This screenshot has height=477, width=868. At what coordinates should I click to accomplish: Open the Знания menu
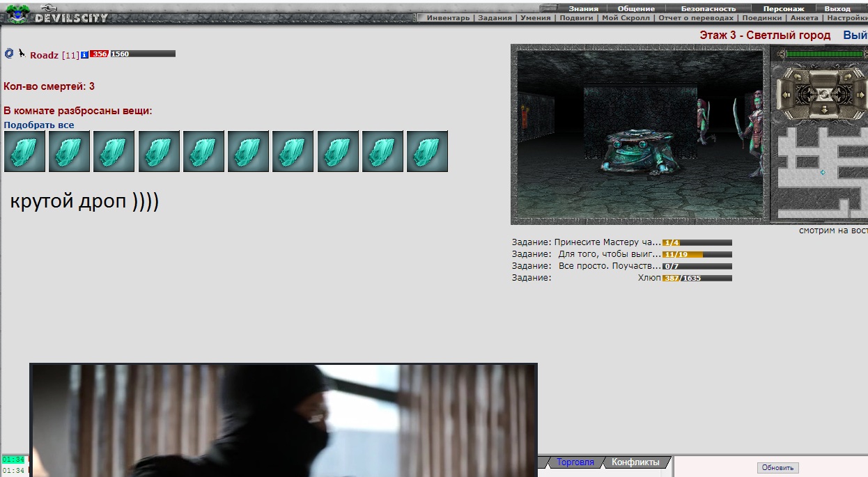tap(583, 8)
